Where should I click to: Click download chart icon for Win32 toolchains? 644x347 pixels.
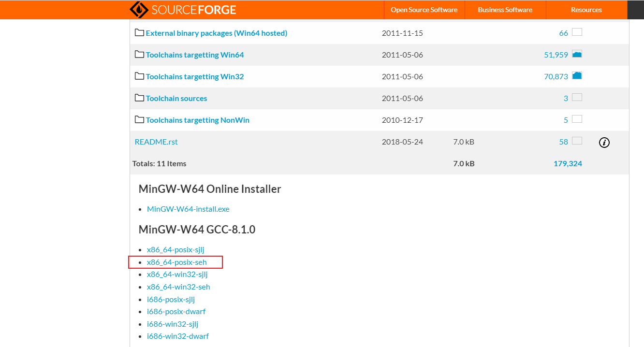tap(577, 76)
